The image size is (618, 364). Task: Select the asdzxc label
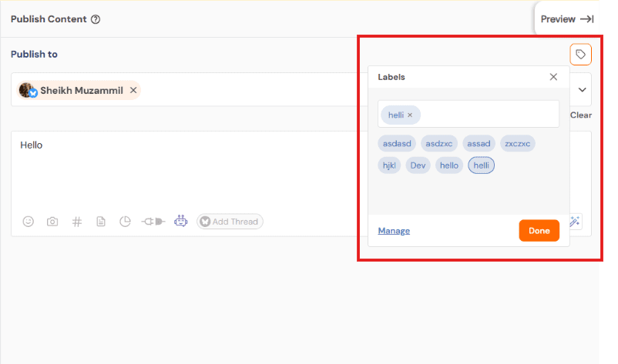point(439,144)
